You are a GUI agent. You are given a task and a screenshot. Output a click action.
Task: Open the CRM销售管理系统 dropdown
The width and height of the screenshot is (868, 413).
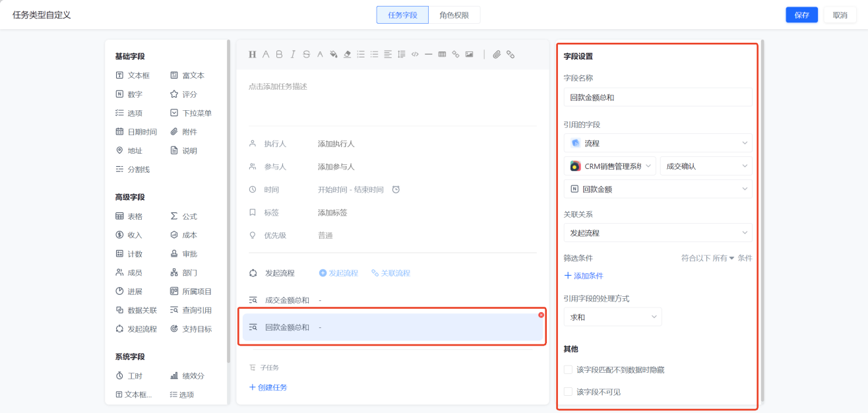coord(610,166)
